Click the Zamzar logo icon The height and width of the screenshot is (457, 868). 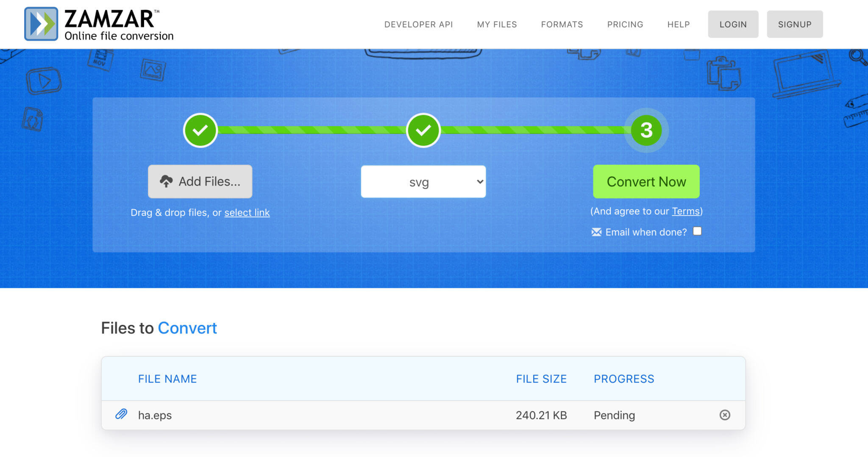(x=41, y=24)
